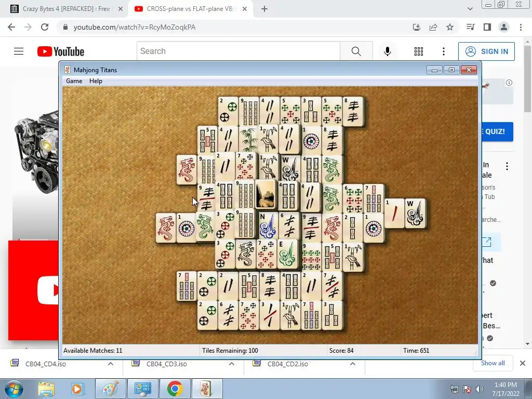
Task: Expand options for CB04_CD3.iso download
Action: point(232,364)
